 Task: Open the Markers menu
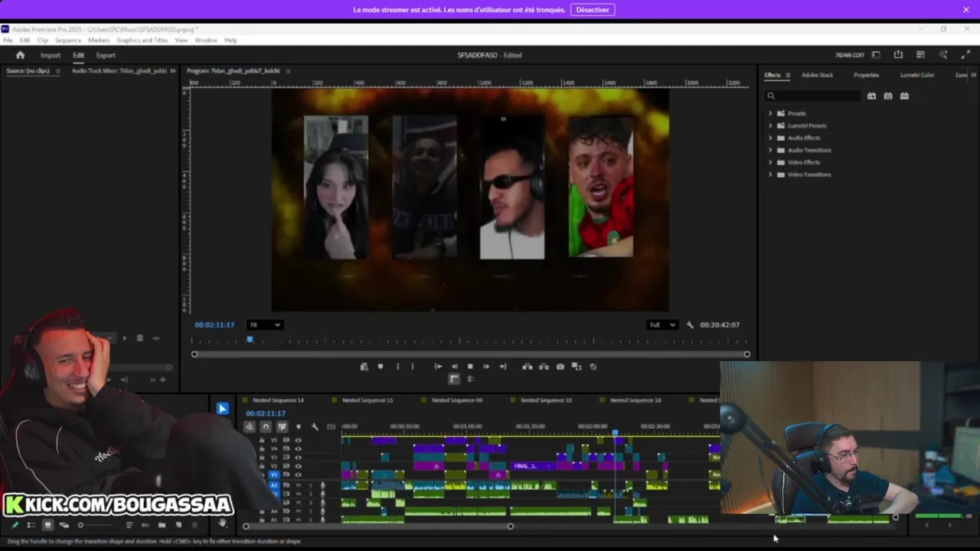[x=99, y=40]
